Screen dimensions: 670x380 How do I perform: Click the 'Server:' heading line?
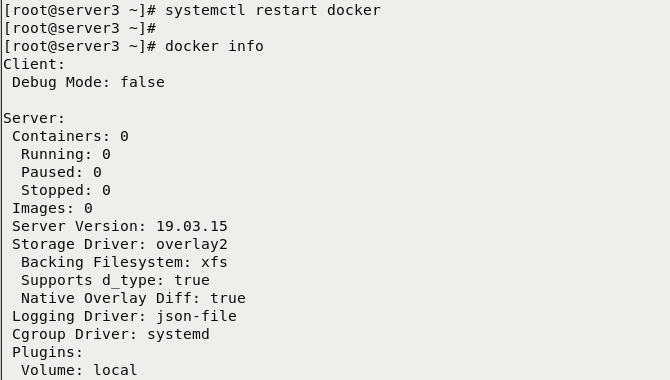point(34,118)
